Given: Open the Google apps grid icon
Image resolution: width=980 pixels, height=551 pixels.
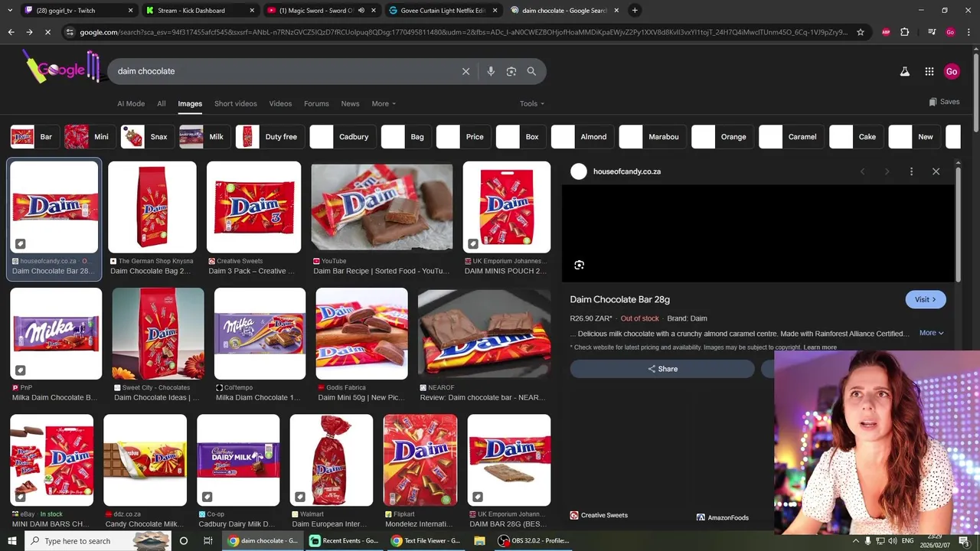Looking at the screenshot, I should (x=929, y=71).
